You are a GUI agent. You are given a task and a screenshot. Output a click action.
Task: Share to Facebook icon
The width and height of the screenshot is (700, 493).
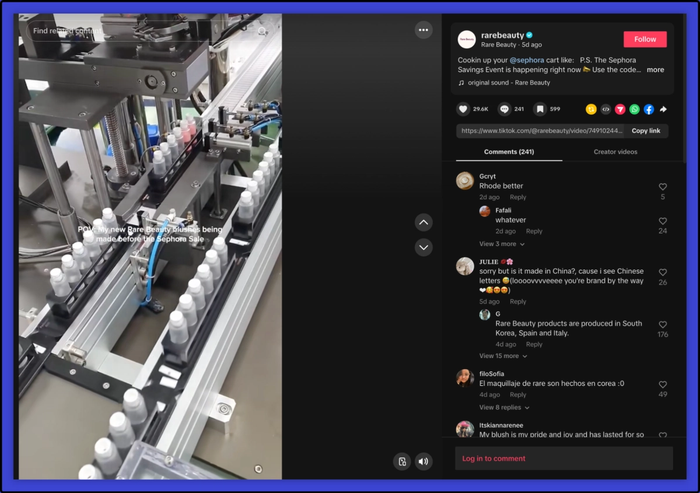649,109
